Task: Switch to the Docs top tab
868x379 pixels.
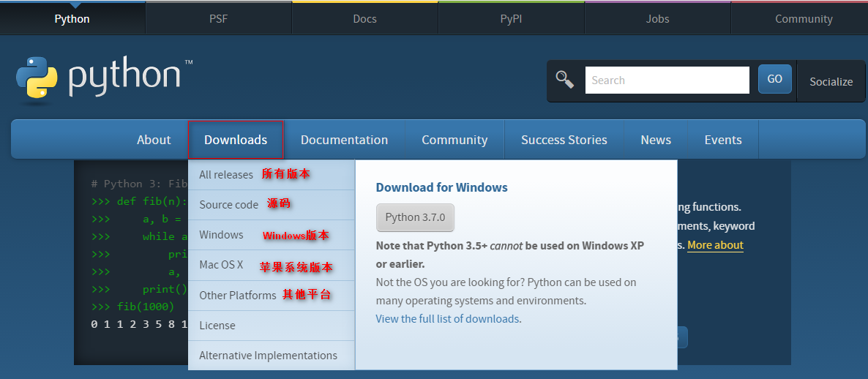Action: point(364,19)
